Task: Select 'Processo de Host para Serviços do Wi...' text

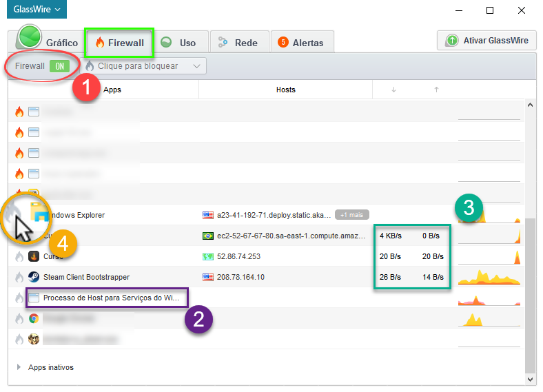Action: (x=111, y=298)
